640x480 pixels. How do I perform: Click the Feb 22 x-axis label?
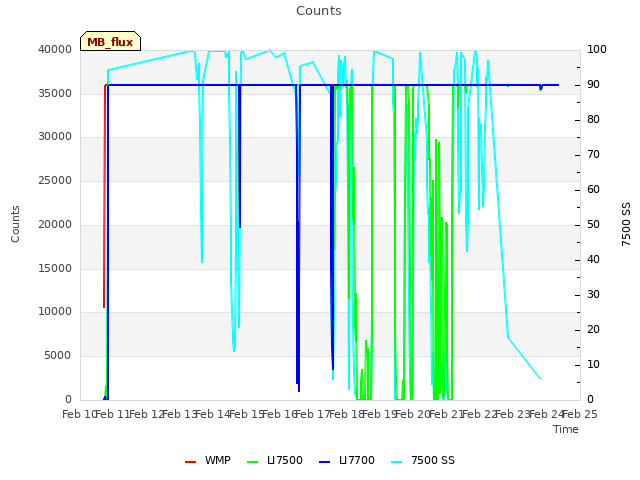coord(480,414)
